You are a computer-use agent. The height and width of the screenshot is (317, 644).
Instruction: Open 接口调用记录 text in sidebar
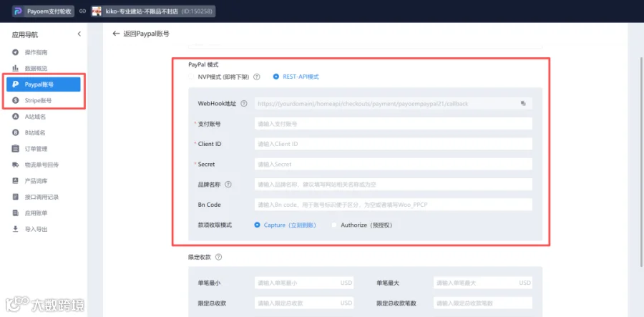[42, 197]
